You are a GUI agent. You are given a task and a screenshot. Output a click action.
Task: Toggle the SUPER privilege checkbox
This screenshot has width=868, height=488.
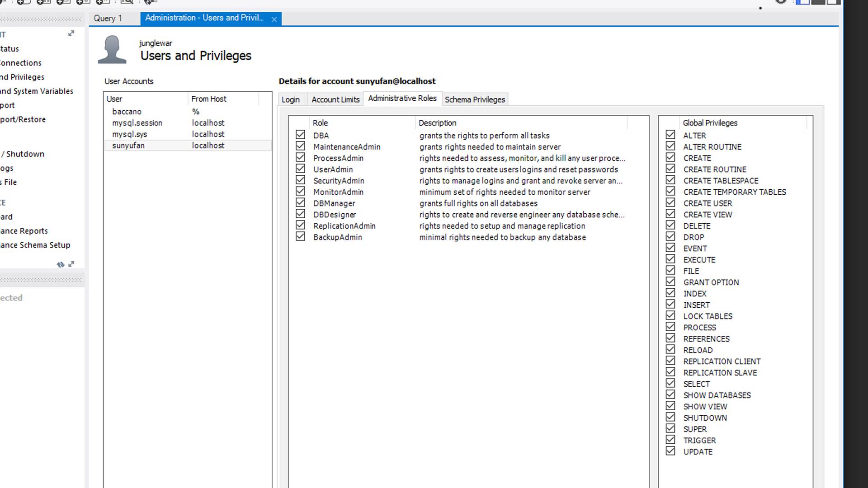coord(670,428)
